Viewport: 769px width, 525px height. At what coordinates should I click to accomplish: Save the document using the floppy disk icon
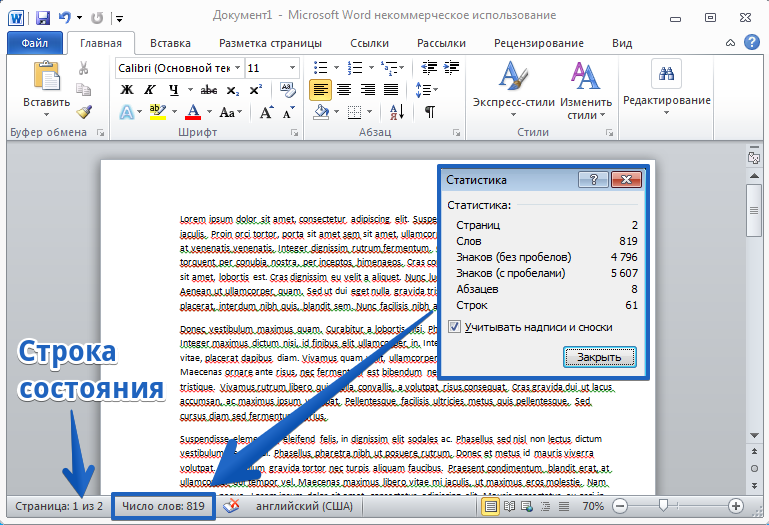pos(43,19)
